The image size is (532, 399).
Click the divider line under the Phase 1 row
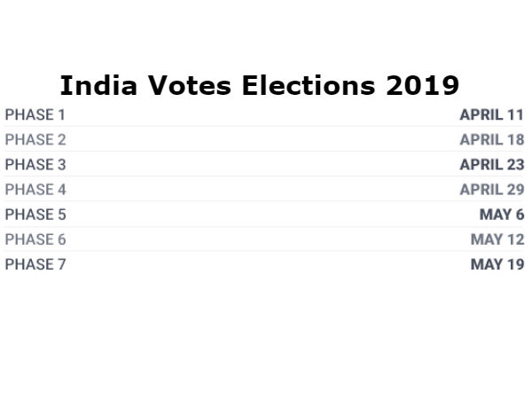pyautogui.click(x=266, y=127)
